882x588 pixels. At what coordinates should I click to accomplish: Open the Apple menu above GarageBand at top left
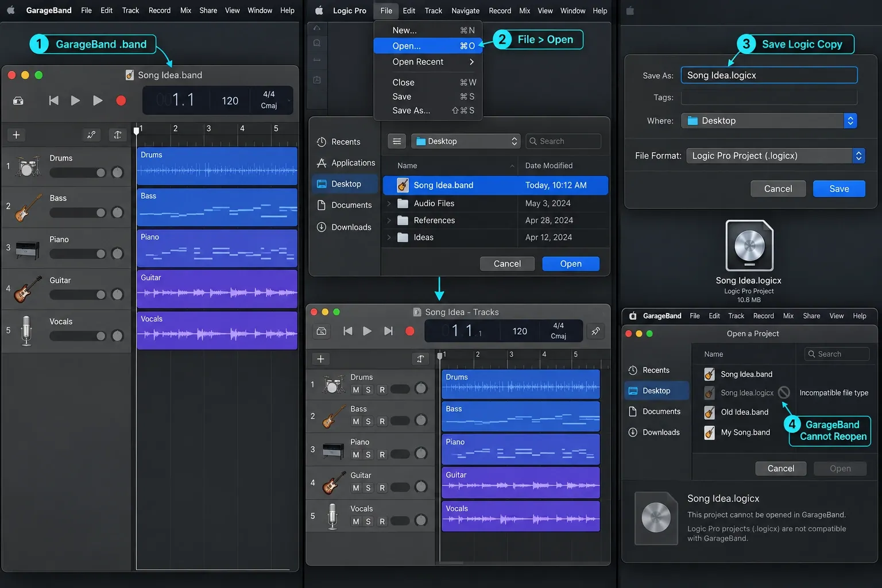pos(10,10)
